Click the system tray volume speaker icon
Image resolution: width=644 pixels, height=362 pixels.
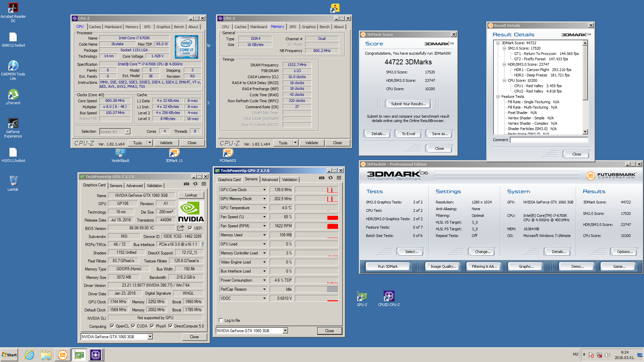pos(607,355)
